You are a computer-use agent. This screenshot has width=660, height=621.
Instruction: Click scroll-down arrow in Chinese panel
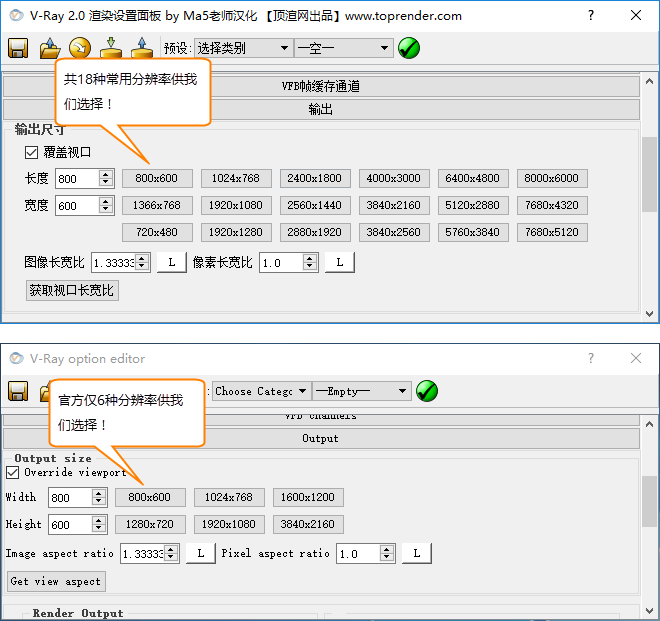[x=649, y=314]
